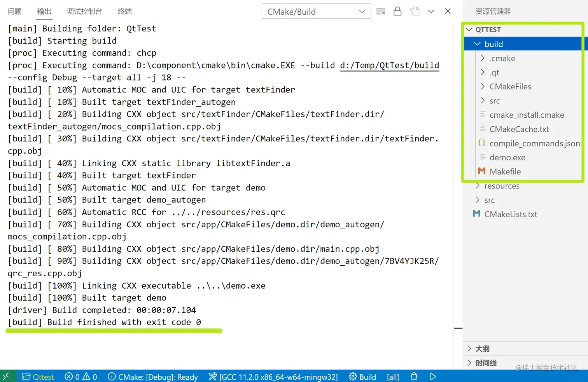Change the [all] build target
Viewport: 588px width, 382px height.
(393, 377)
